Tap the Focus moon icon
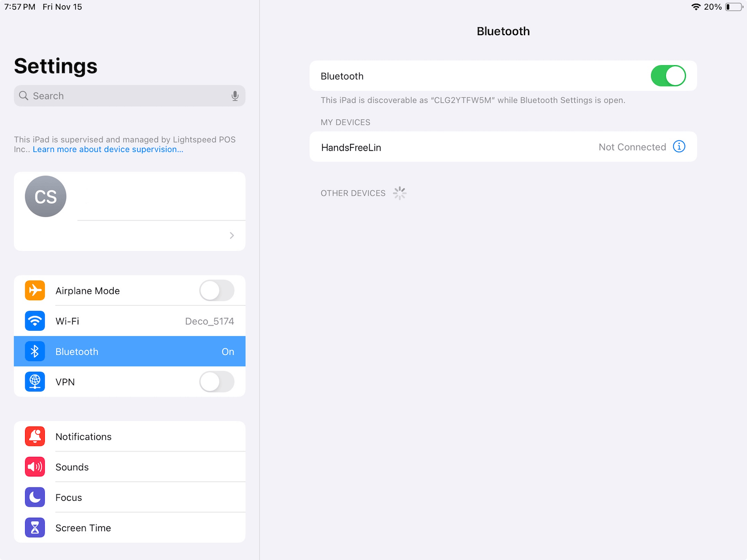The image size is (747, 560). (x=35, y=497)
